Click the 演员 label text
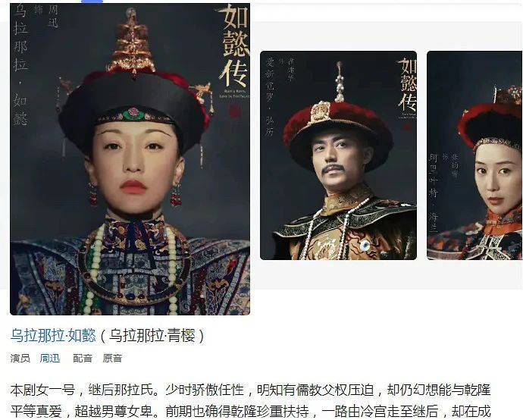 click(20, 359)
